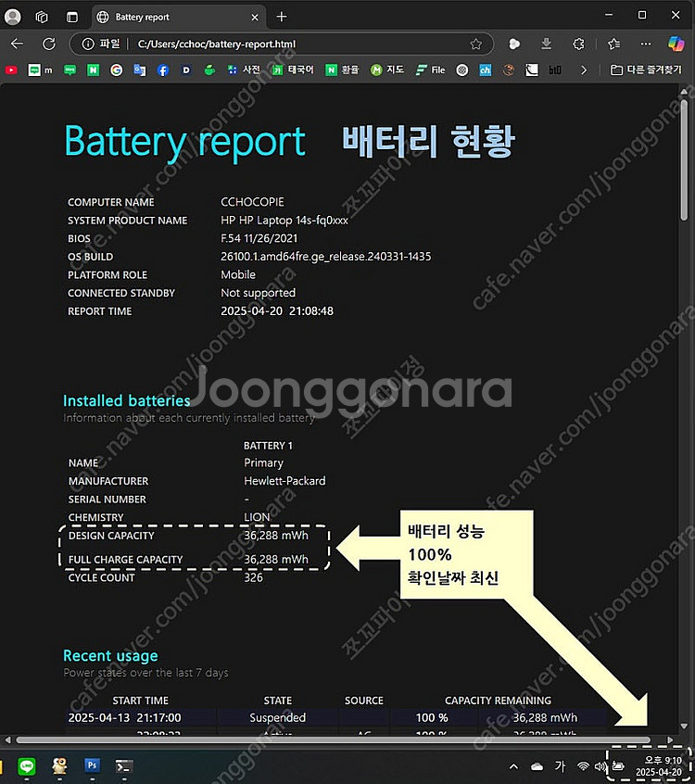Select the computer name 'CCHOCOPIE'
Screen dimensions: 695x784
point(252,202)
